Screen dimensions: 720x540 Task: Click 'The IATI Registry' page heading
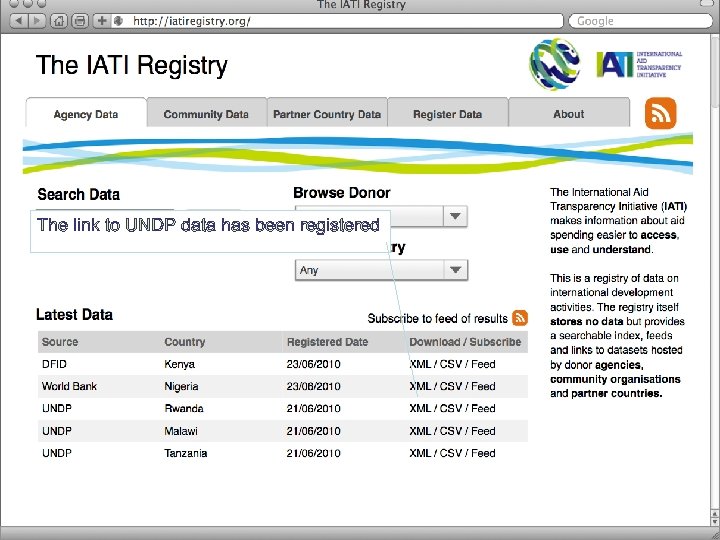click(132, 65)
